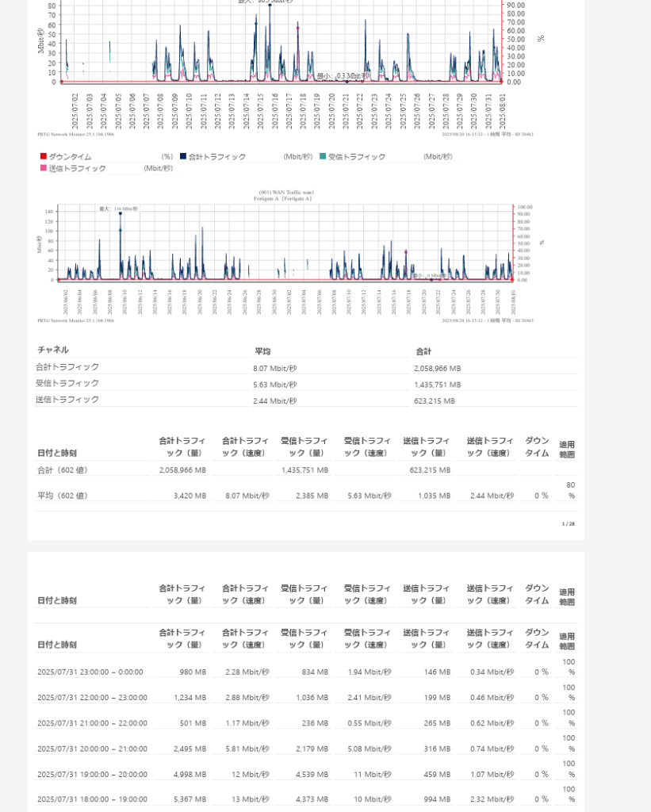Select the 1,035 MB average value
Screen dimensions: 651x812
click(434, 496)
